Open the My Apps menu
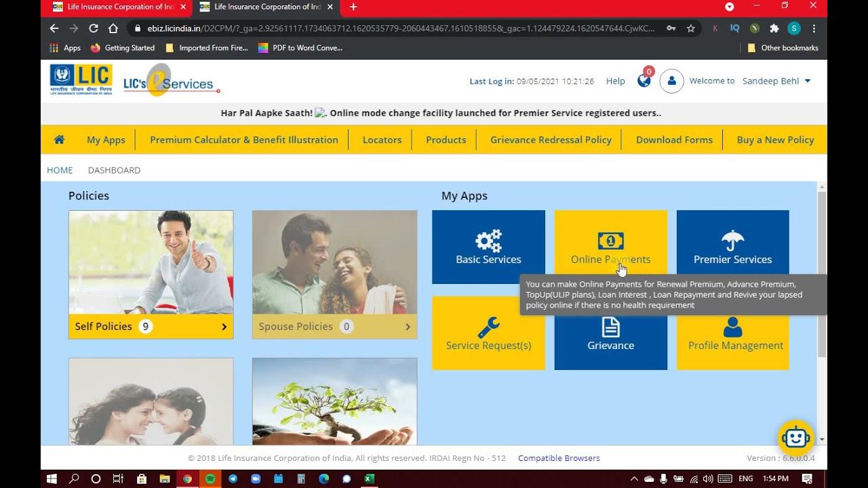 coord(106,140)
